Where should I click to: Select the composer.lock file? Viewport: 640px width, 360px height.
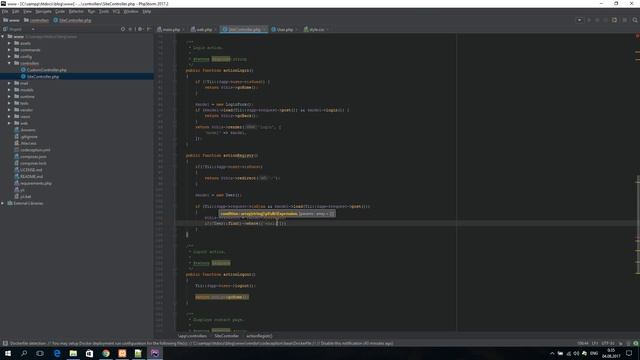tap(33, 163)
